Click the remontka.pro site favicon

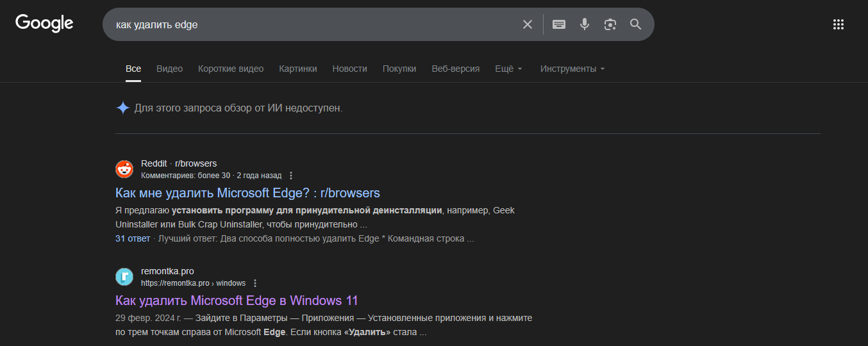[124, 277]
